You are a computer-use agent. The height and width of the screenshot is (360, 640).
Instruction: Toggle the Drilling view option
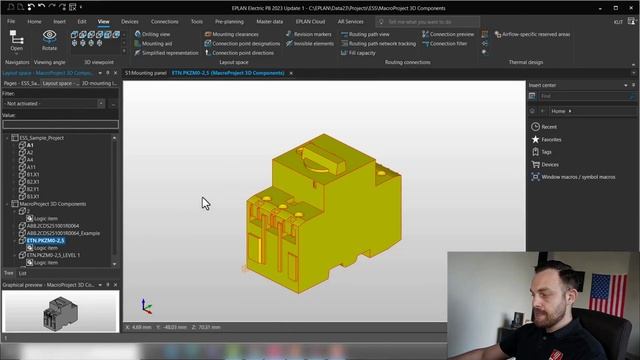pyautogui.click(x=152, y=34)
